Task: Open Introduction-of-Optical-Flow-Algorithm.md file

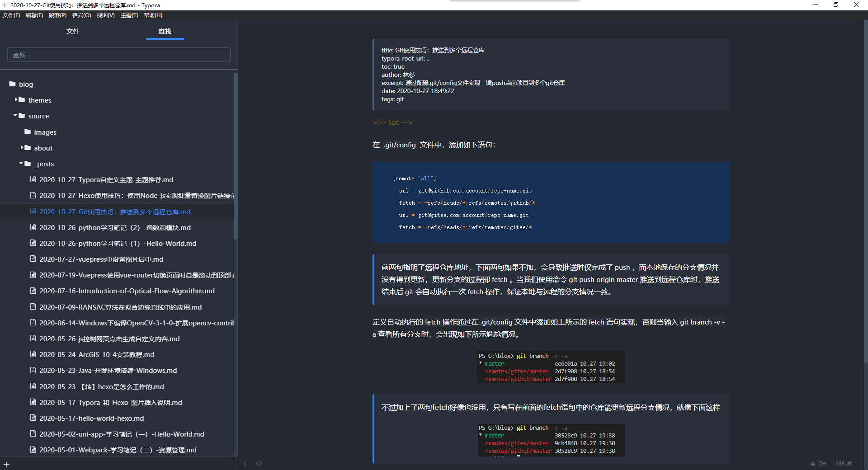Action: click(127, 291)
